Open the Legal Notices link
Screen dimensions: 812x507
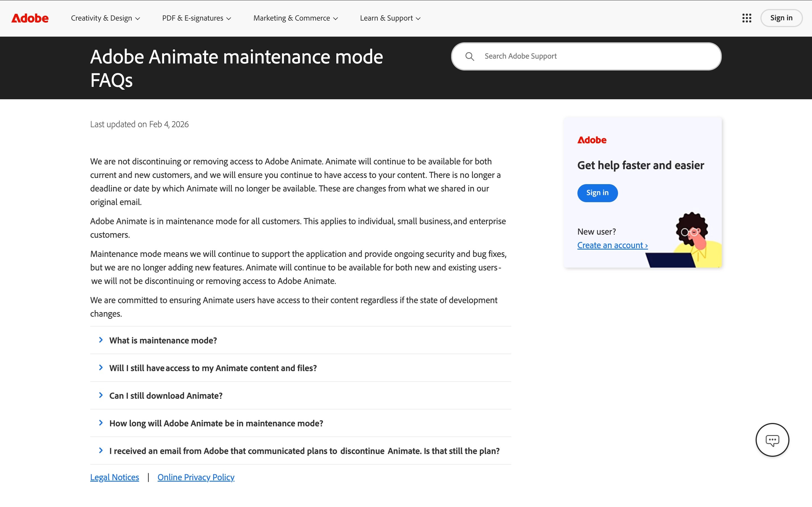pos(114,477)
